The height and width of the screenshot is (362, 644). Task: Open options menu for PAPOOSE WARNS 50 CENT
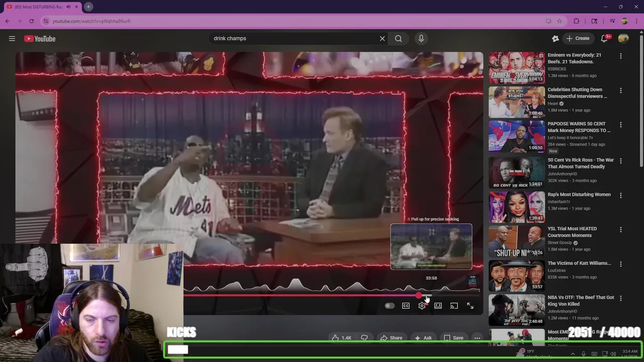point(620,125)
